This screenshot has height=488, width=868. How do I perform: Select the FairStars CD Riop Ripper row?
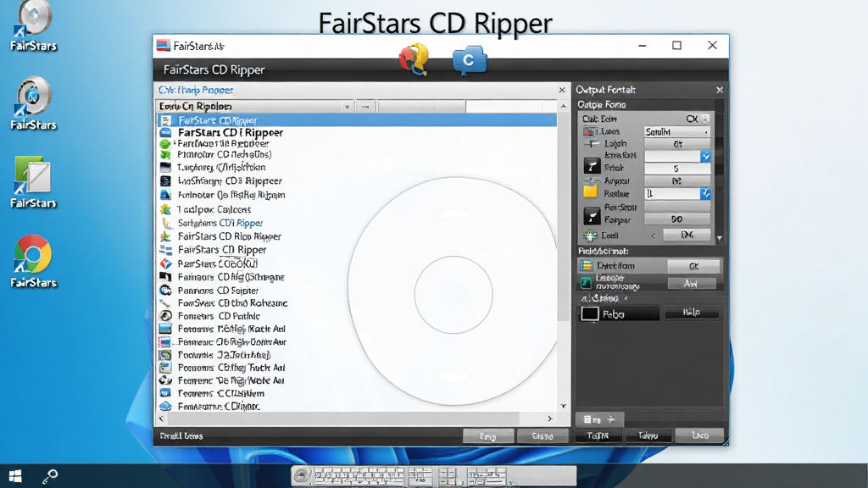[229, 236]
